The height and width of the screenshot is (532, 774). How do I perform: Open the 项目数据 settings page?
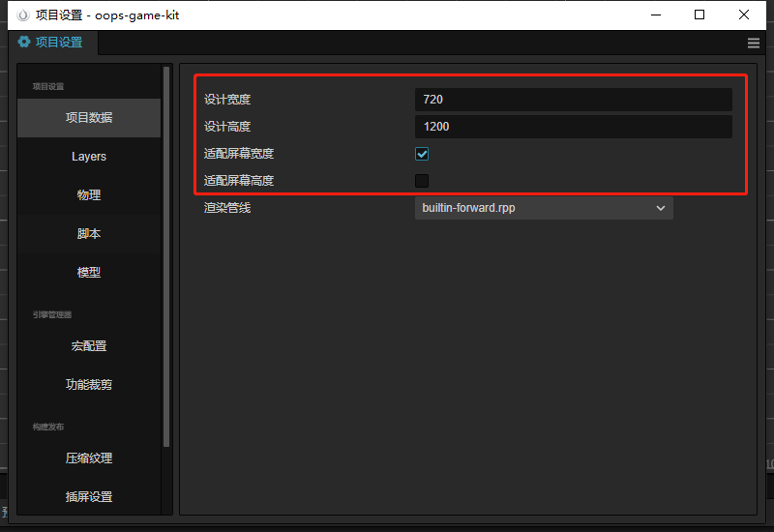tap(89, 117)
